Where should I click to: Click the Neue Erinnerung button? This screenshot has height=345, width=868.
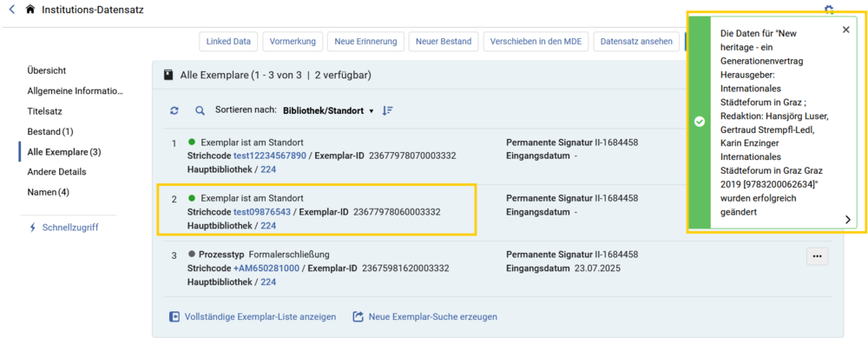click(366, 41)
